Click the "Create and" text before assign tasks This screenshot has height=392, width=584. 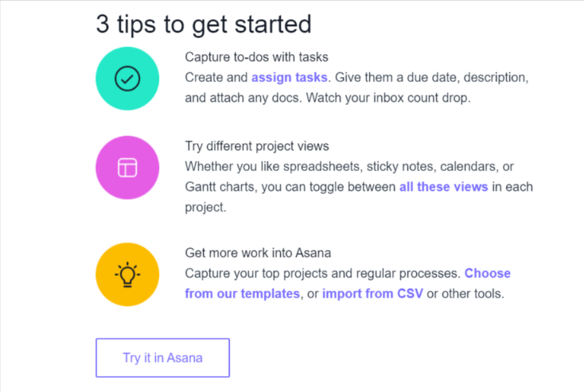(216, 78)
